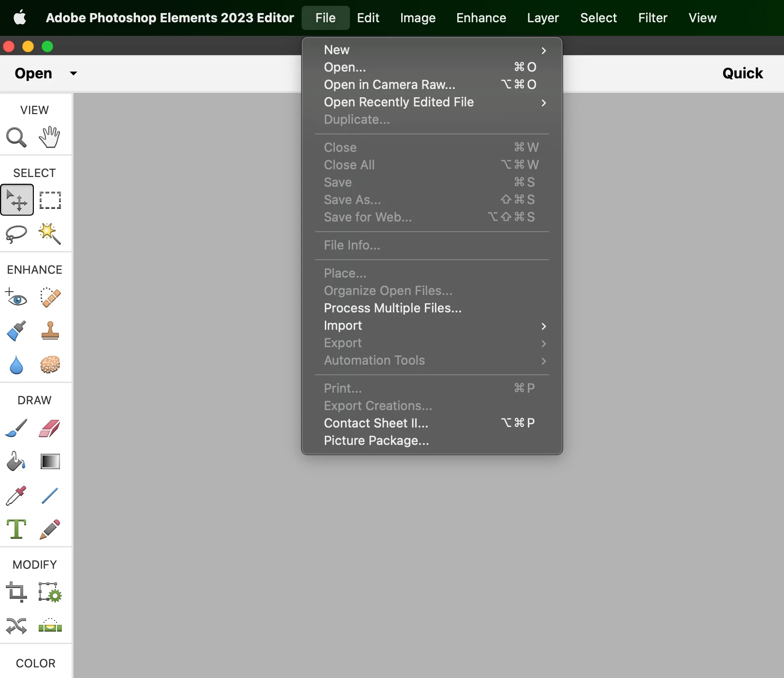Select the Type text tool
Image resolution: width=784 pixels, height=678 pixels.
click(16, 529)
